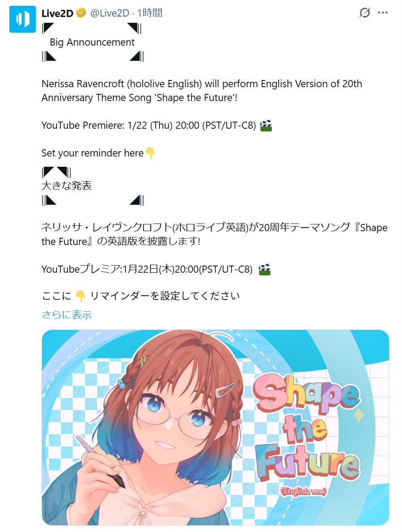402x532 pixels.
Task: Open the @Live2D handle link
Action: click(x=110, y=13)
